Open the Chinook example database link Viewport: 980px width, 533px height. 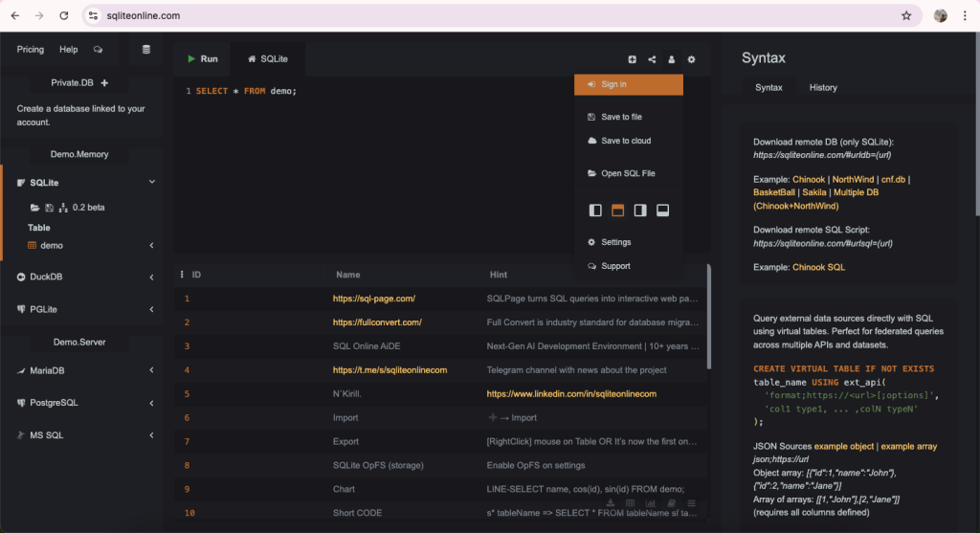808,179
